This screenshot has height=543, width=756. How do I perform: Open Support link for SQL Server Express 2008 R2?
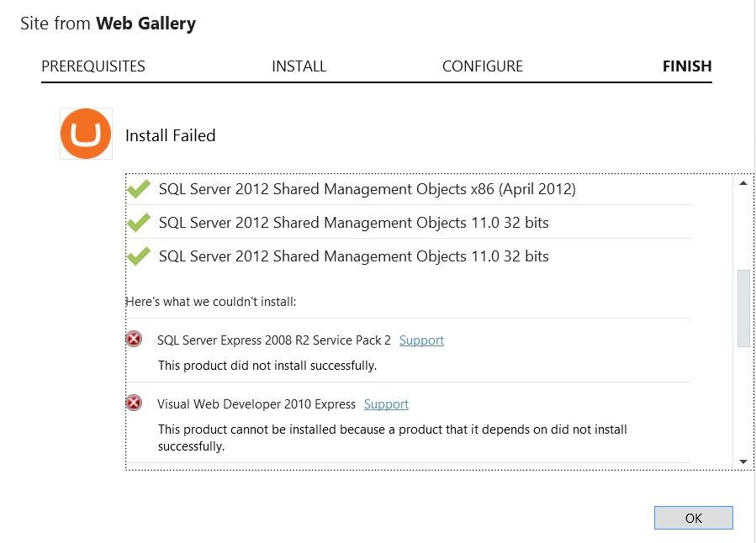coord(421,340)
